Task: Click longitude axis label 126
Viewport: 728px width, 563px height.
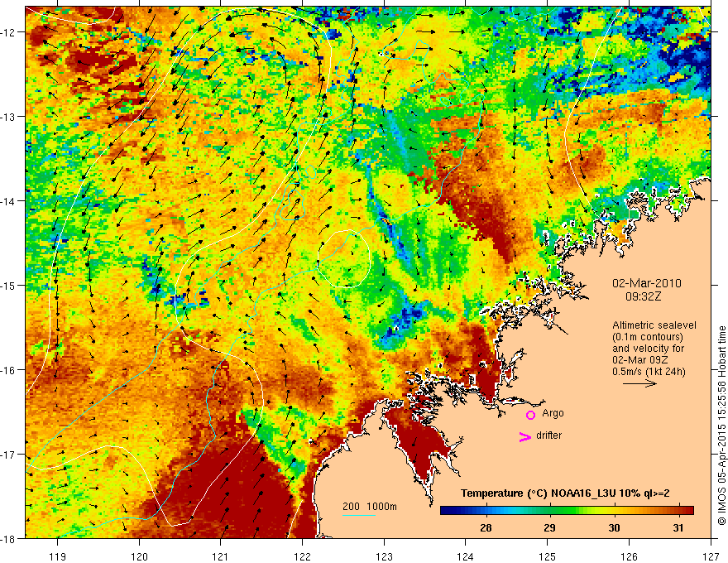Action: (x=629, y=556)
